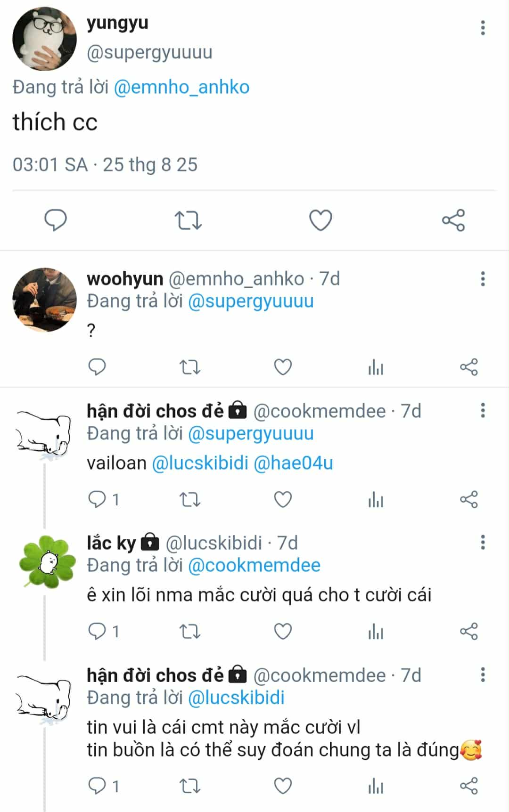Open the @hae04u mention link
This screenshot has height=812, width=509.
pos(293,463)
